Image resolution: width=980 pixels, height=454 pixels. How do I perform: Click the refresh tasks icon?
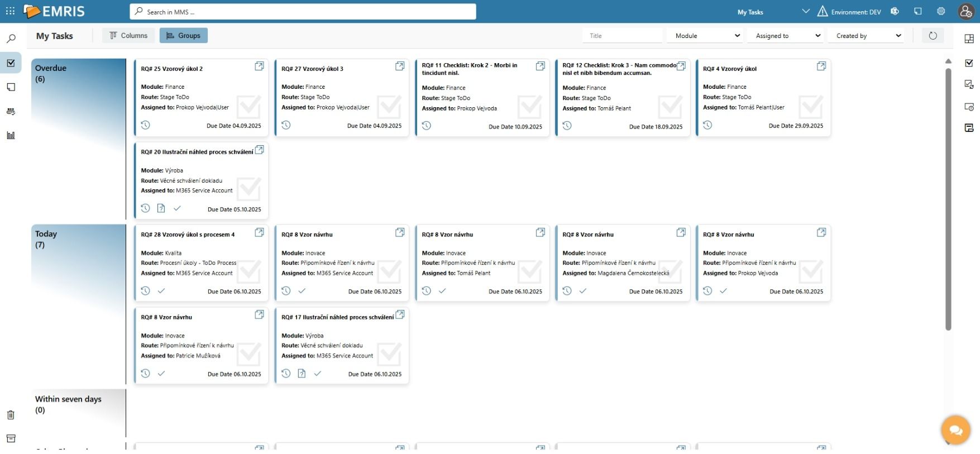pos(933,36)
